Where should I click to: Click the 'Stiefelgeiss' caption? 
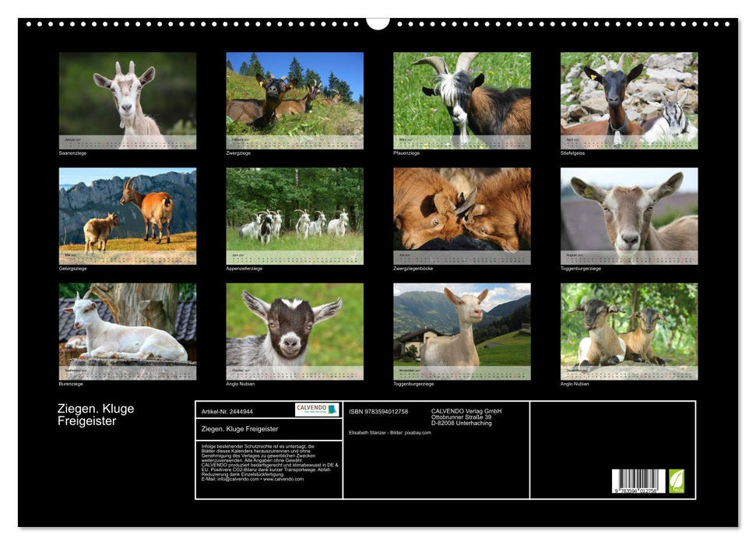pos(572,153)
